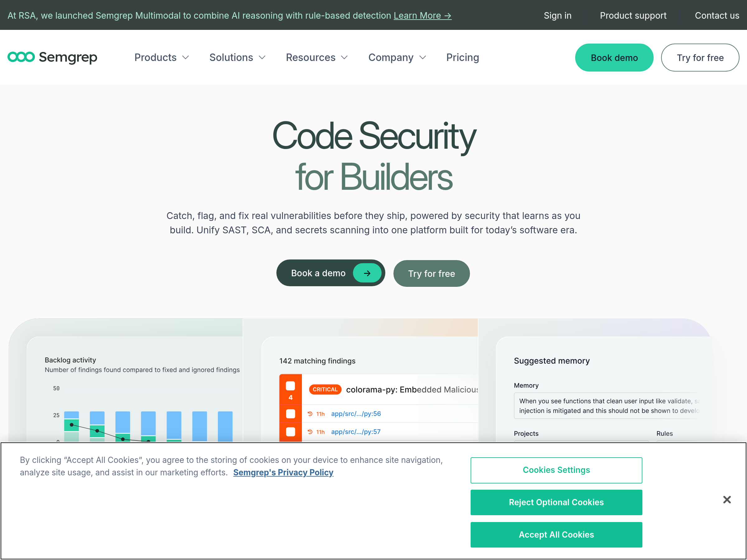The height and width of the screenshot is (560, 747).
Task: Click the Suggested memory heading
Action: click(x=552, y=361)
